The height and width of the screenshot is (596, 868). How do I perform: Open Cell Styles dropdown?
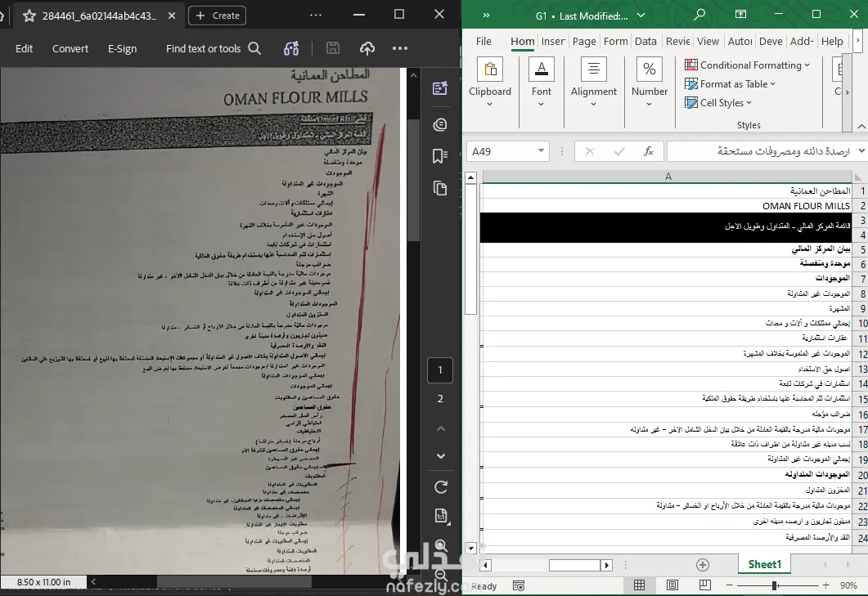pos(718,103)
